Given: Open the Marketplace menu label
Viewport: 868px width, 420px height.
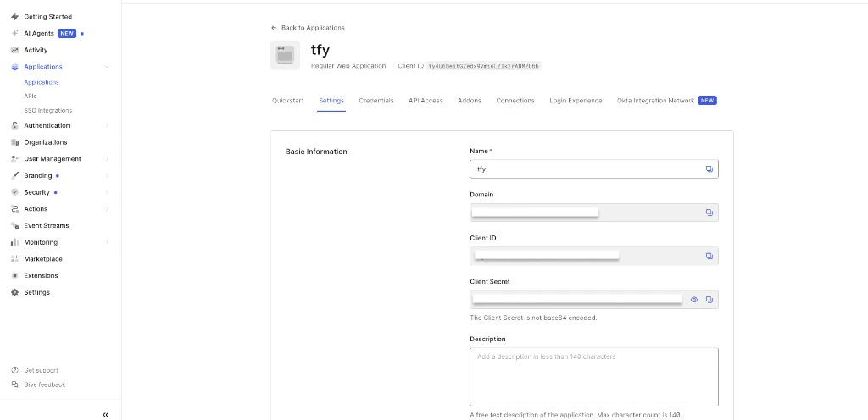Looking at the screenshot, I should coord(43,258).
